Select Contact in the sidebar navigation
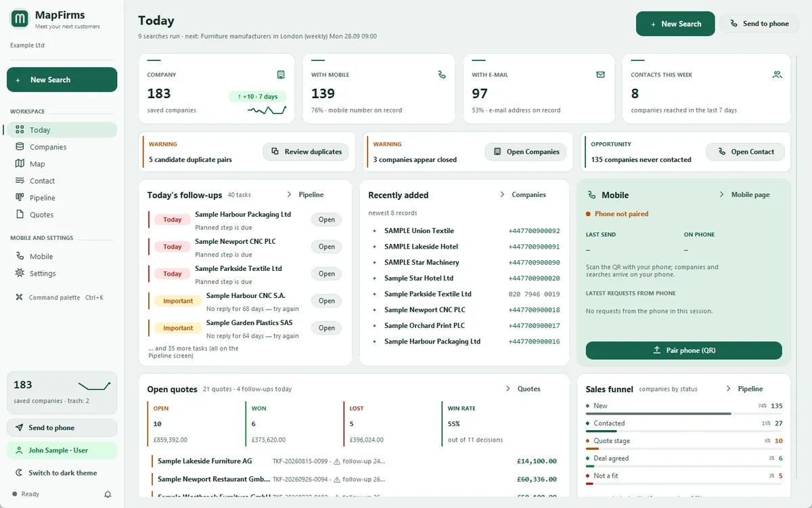The height and width of the screenshot is (508, 812). pyautogui.click(x=62, y=181)
